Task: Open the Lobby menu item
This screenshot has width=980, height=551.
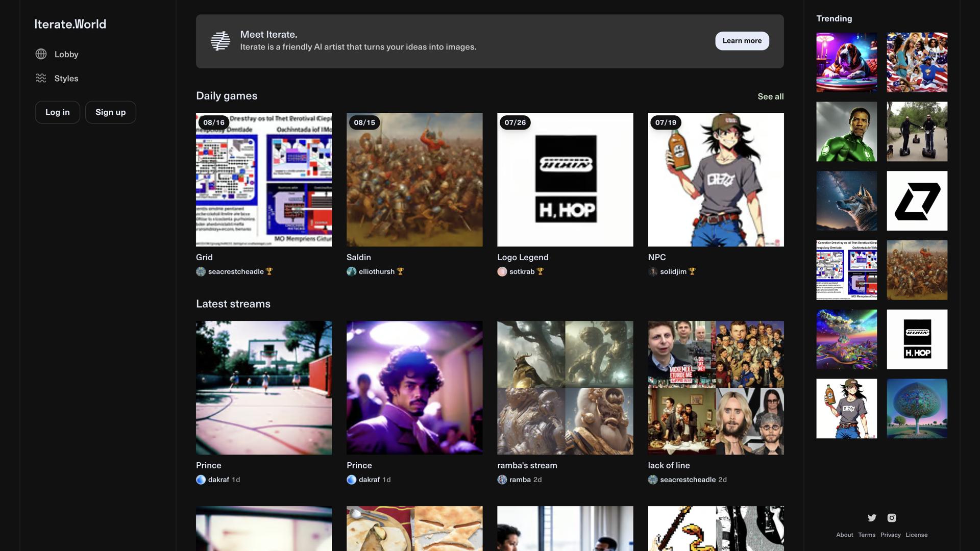Action: coord(66,54)
